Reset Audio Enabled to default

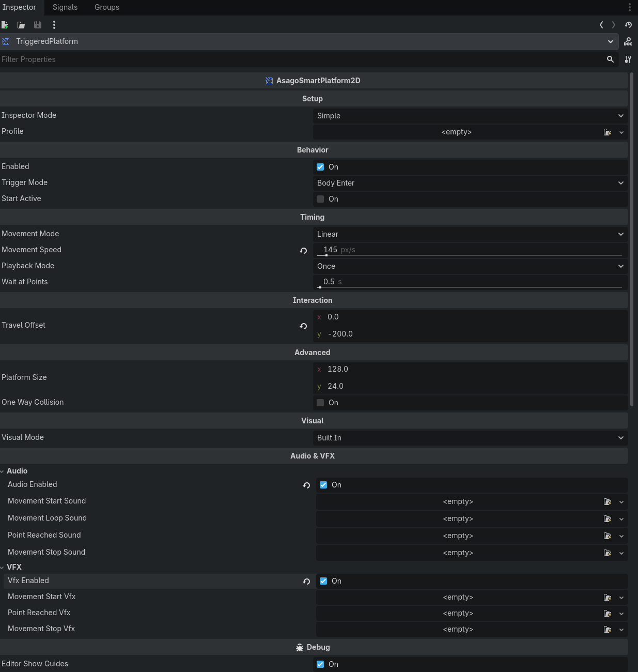[307, 485]
